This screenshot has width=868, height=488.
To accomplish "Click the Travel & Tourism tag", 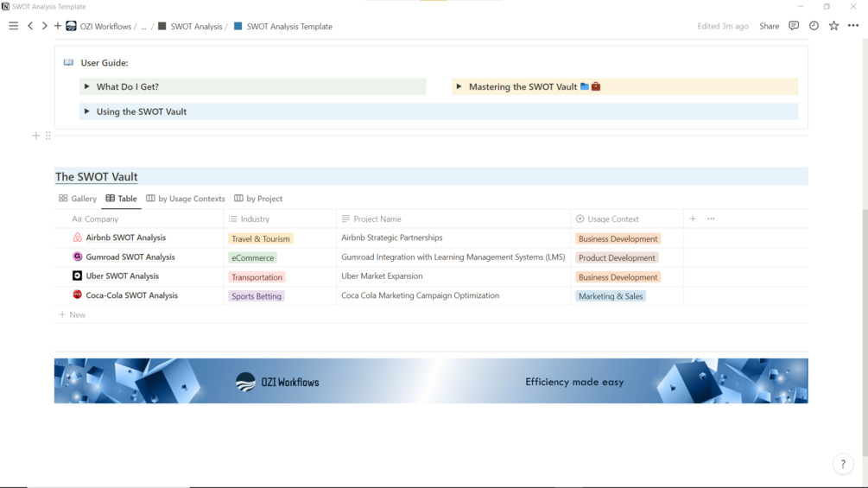I will [261, 238].
